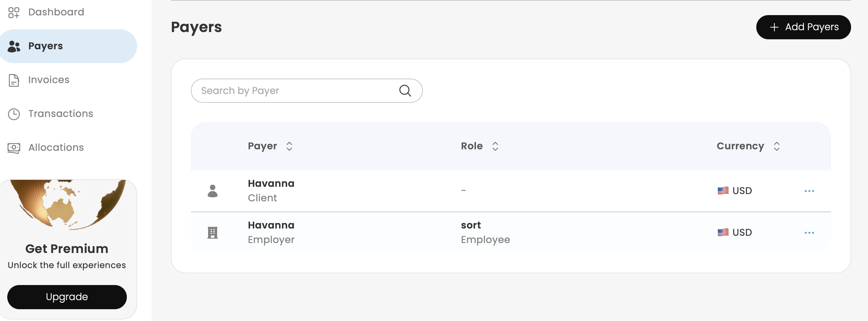This screenshot has width=868, height=321.
Task: Click the person icon for Havanna Client
Action: pos(212,191)
